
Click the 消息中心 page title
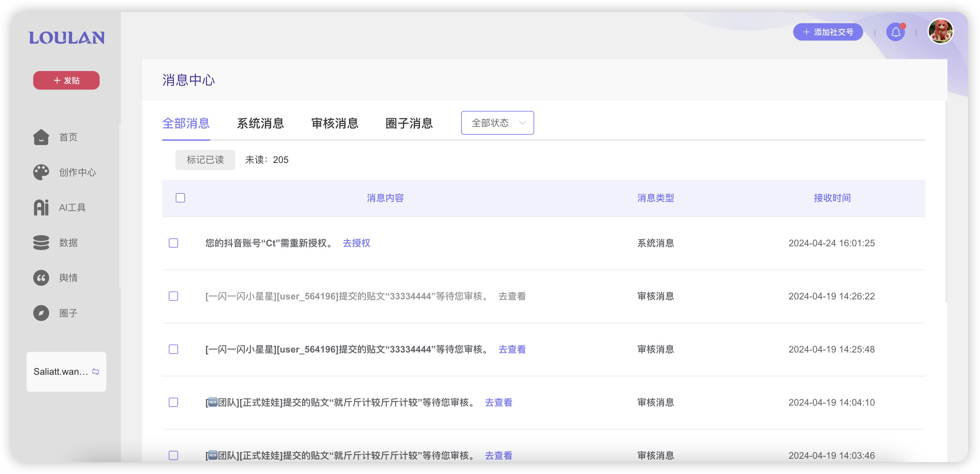click(x=188, y=80)
